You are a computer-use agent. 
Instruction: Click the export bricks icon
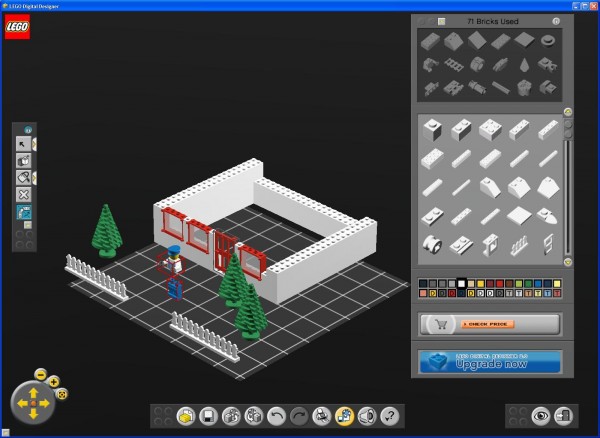pos(254,416)
